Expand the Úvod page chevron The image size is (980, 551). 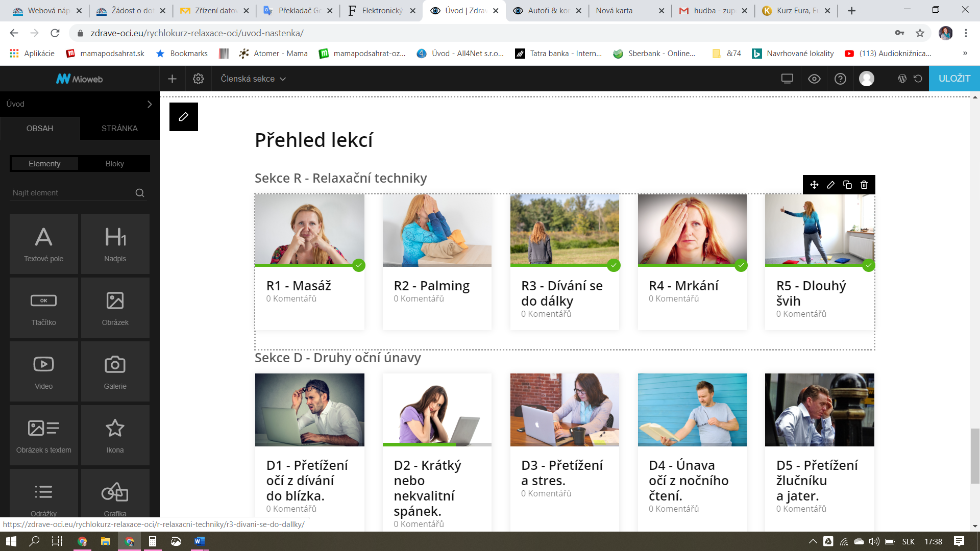click(x=150, y=104)
